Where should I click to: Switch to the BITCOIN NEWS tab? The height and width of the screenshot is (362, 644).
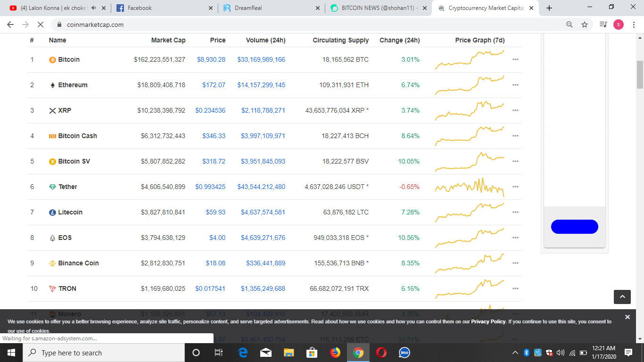pyautogui.click(x=379, y=8)
